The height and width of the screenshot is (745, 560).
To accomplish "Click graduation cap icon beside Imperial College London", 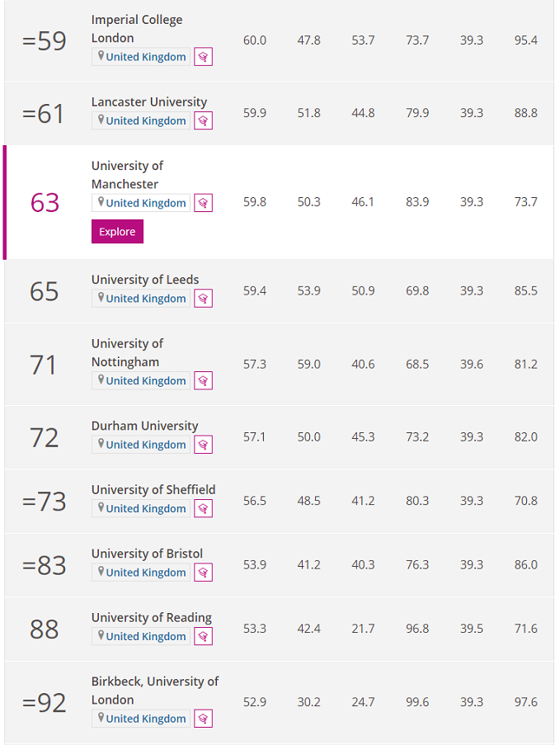I will 203,57.
